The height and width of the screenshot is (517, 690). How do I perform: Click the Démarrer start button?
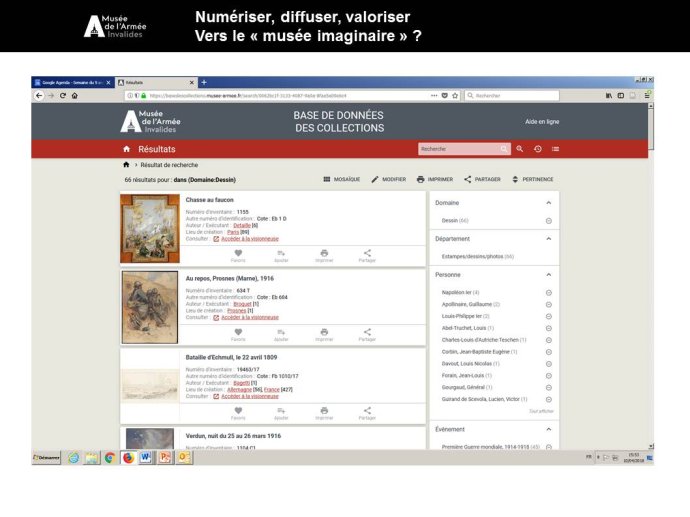(46, 458)
